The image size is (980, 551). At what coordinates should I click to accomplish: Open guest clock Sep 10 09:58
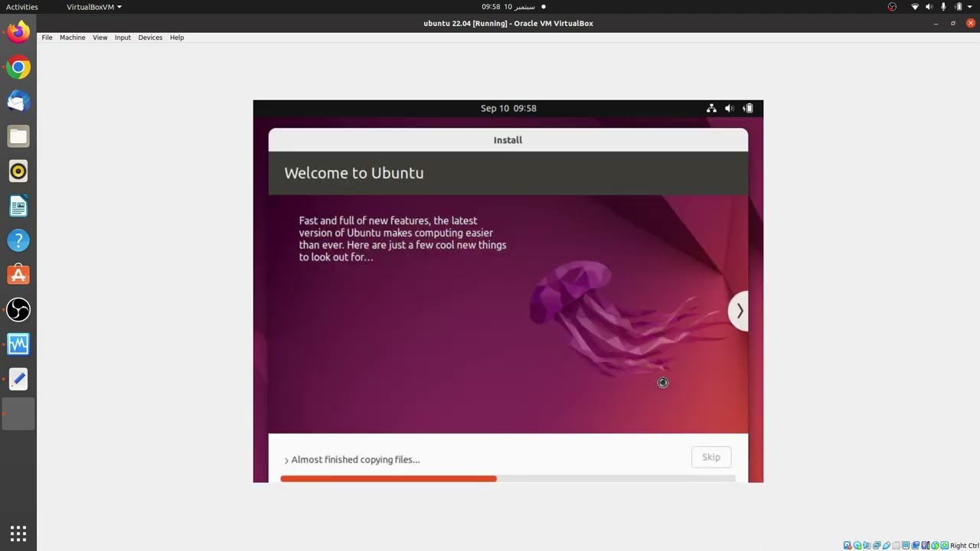coord(508,109)
